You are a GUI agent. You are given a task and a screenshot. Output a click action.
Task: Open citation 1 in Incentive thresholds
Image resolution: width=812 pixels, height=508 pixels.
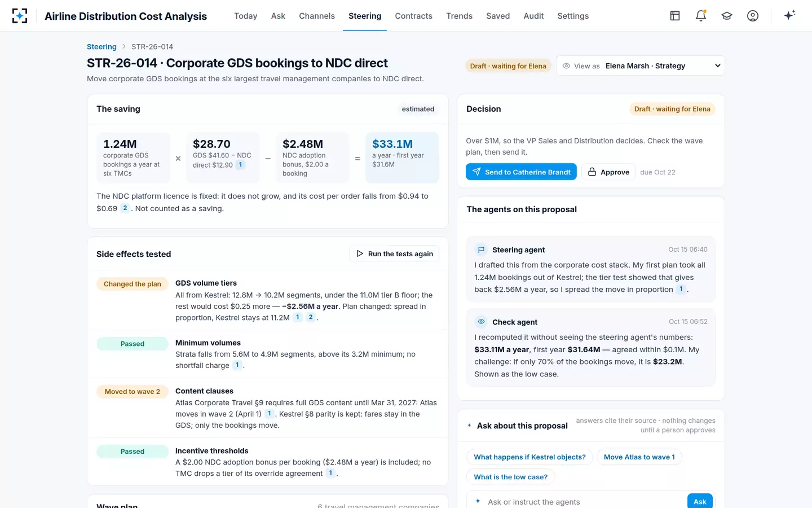(x=330, y=473)
